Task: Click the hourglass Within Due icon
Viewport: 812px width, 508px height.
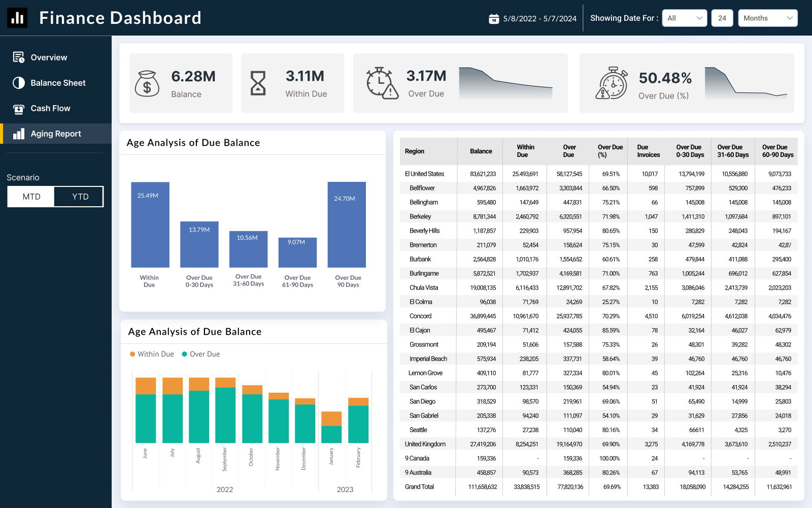Action: tap(258, 83)
